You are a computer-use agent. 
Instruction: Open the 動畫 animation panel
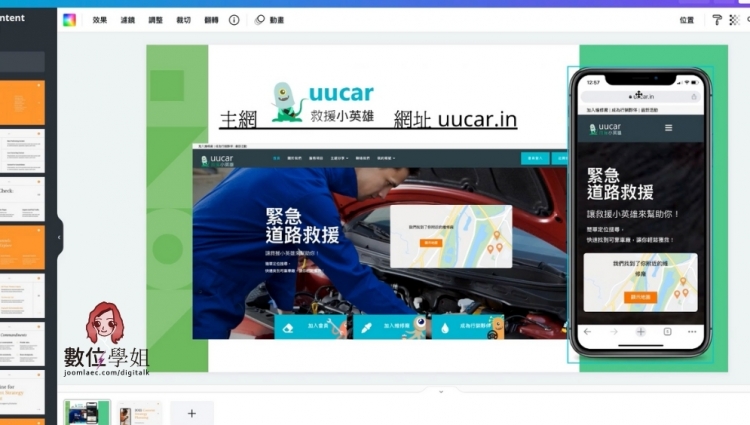pos(270,20)
